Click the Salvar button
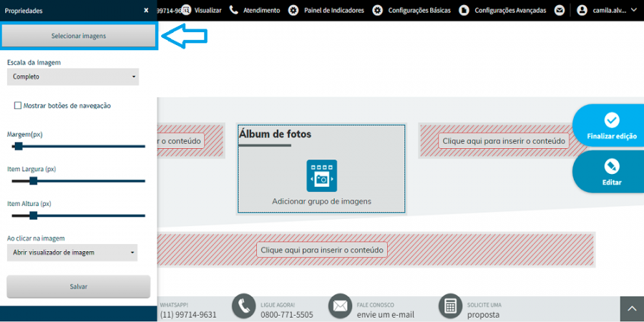Image resolution: width=644 pixels, height=322 pixels. click(x=79, y=286)
